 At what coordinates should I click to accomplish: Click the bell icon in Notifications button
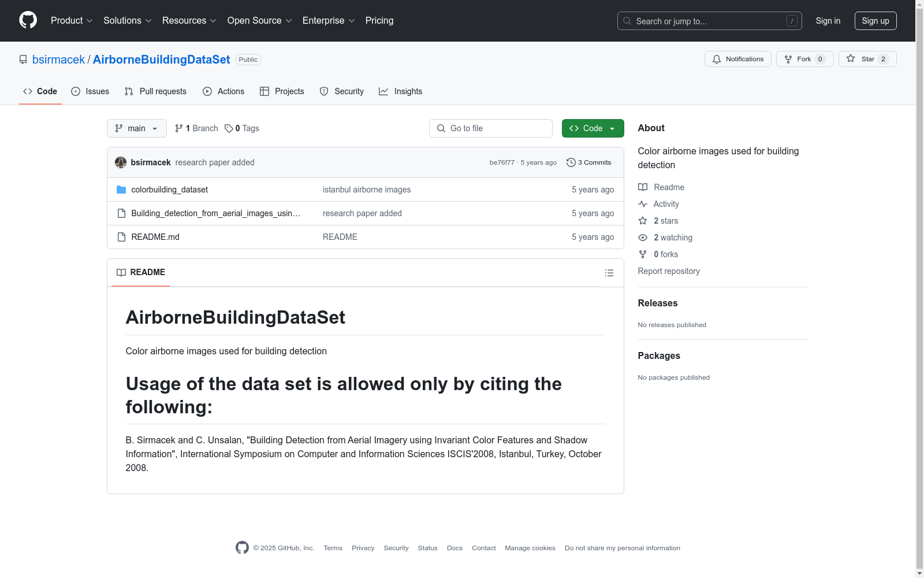click(717, 59)
